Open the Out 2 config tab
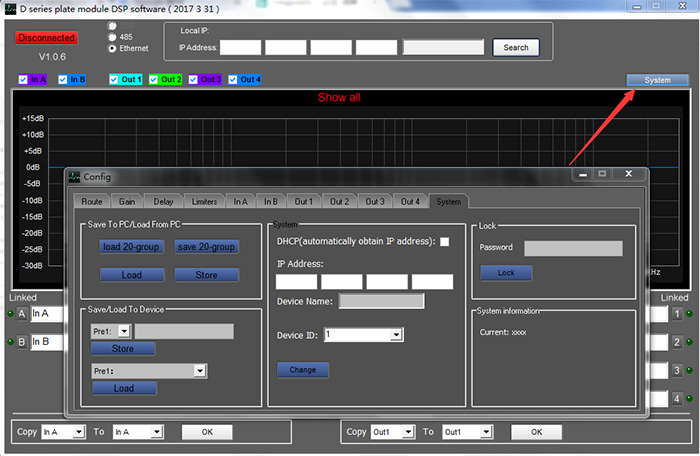The width and height of the screenshot is (700, 456). (x=339, y=201)
